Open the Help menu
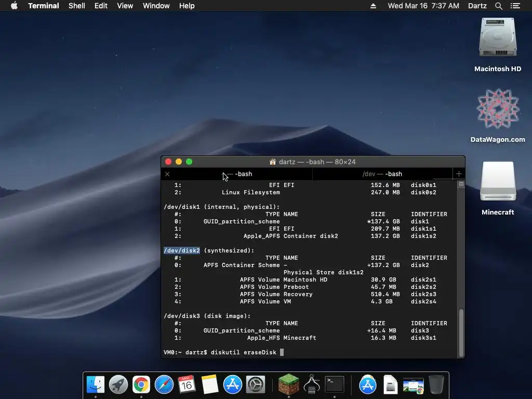The image size is (532, 399). tap(187, 6)
